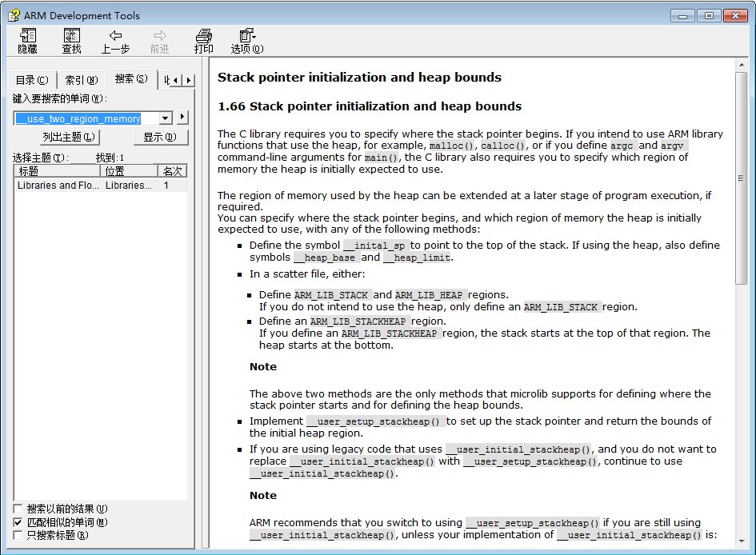Close the ARM Development Tools window
756x555 pixels.
(735, 16)
